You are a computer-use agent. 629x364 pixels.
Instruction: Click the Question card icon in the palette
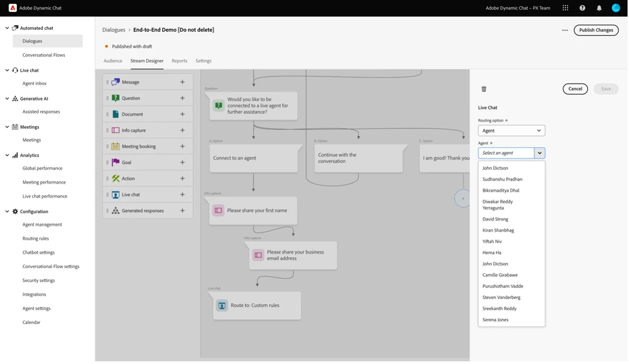tap(116, 98)
